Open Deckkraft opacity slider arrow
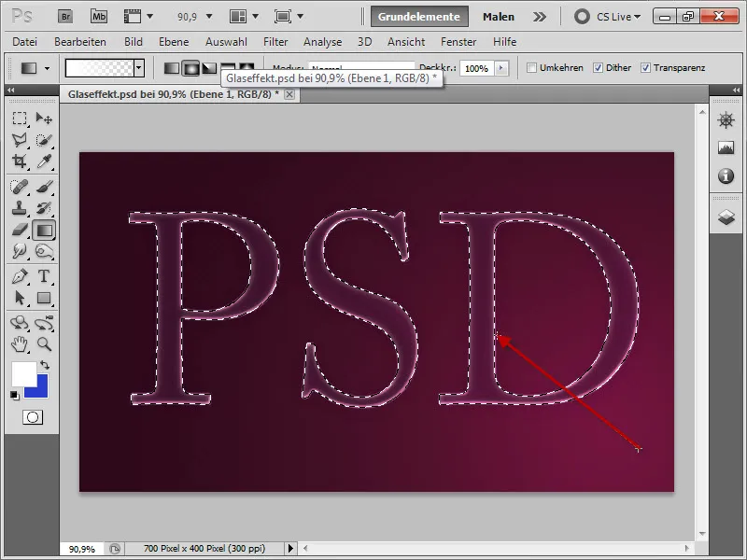747x560 pixels. [x=500, y=68]
